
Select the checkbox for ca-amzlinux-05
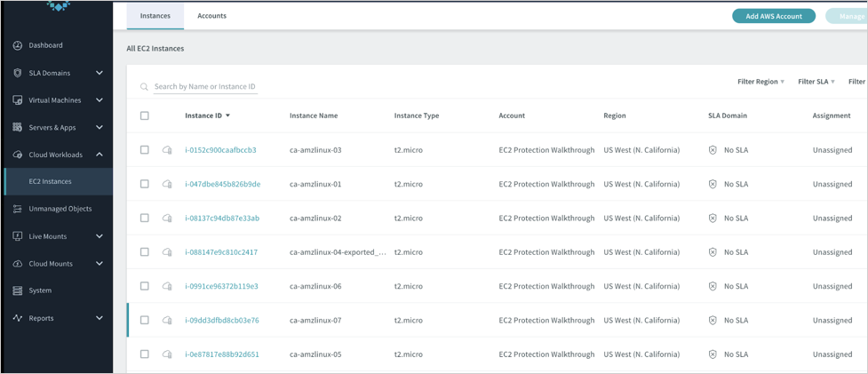145,354
